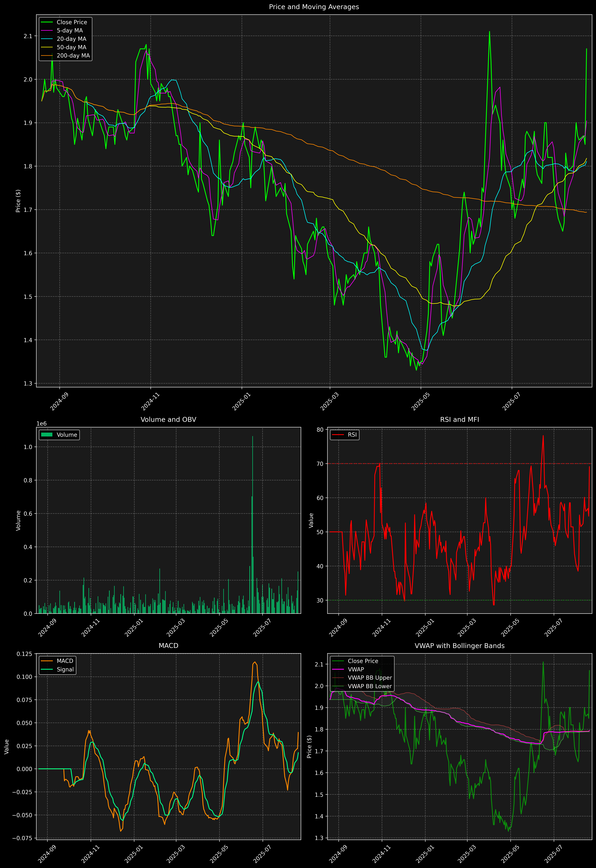Click the Signal legend label

pyautogui.click(x=65, y=669)
